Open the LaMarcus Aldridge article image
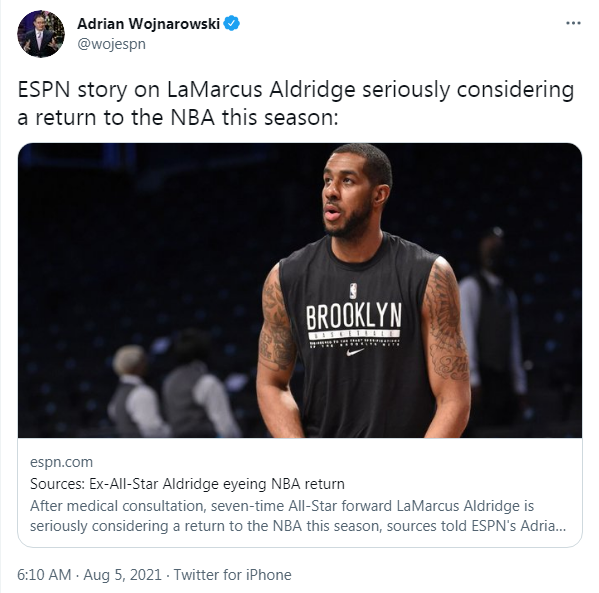The image size is (599, 593). [x=300, y=290]
